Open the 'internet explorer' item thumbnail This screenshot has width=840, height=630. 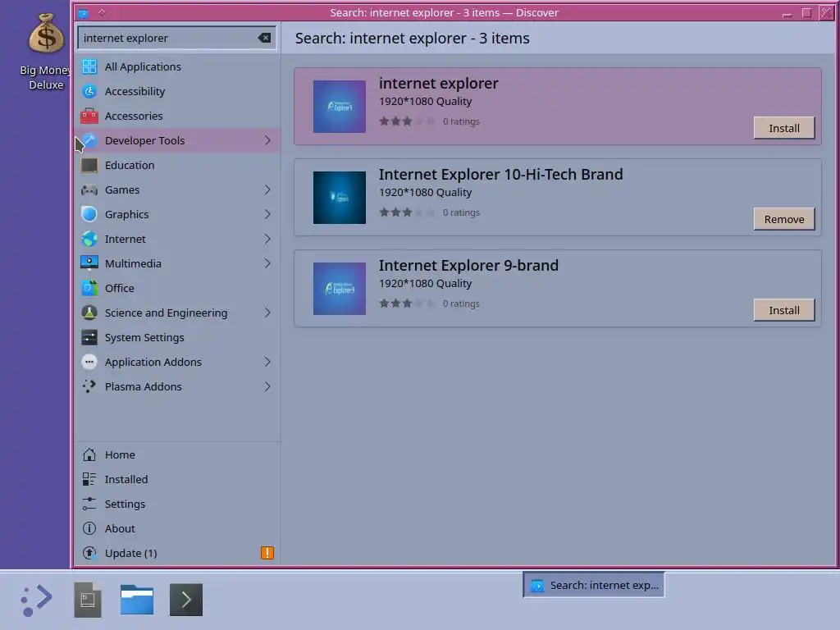(x=340, y=107)
